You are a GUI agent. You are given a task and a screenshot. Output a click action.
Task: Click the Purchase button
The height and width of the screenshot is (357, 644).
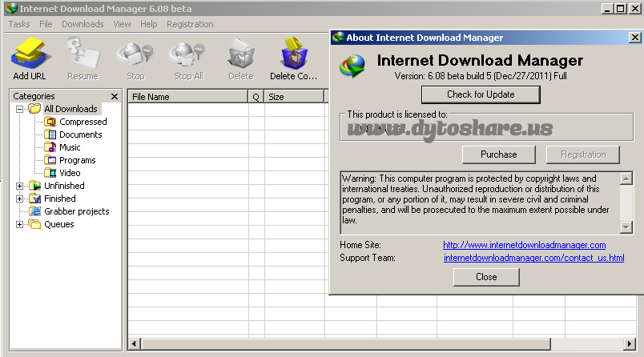tap(498, 154)
